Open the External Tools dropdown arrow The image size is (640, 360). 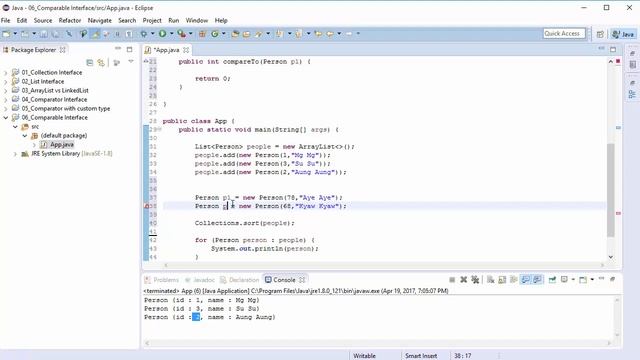(191, 34)
